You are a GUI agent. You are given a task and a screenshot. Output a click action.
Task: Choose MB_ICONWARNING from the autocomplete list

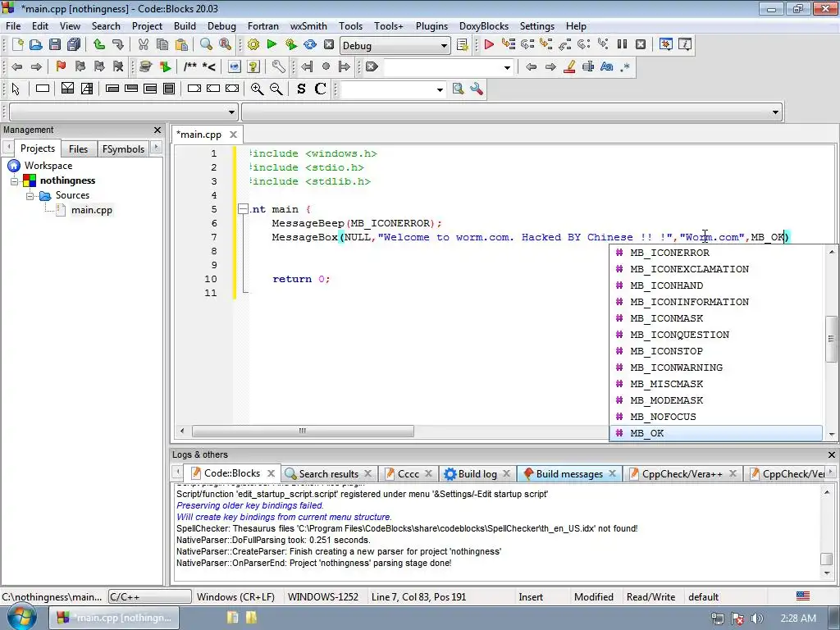(715, 367)
